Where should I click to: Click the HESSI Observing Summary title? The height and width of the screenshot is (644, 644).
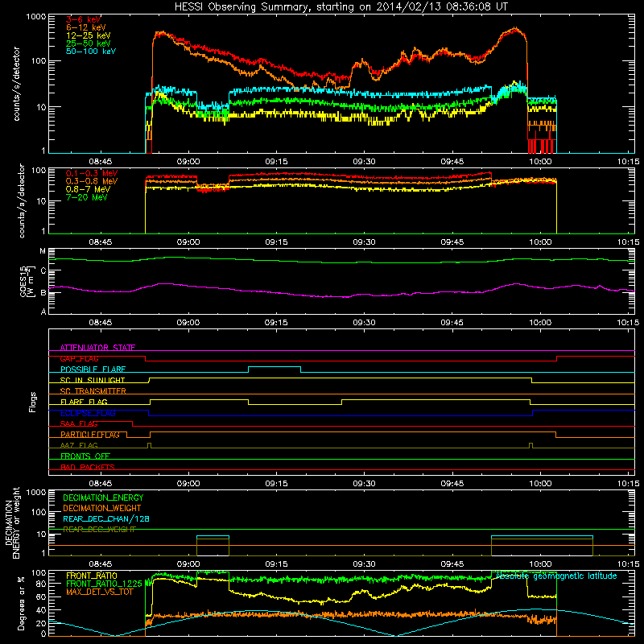point(341,6)
